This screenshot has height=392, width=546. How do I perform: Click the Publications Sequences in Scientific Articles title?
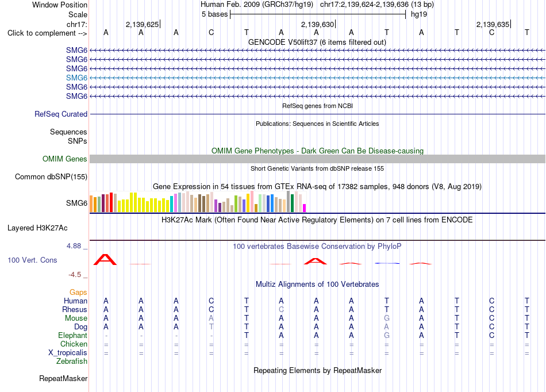[317, 124]
